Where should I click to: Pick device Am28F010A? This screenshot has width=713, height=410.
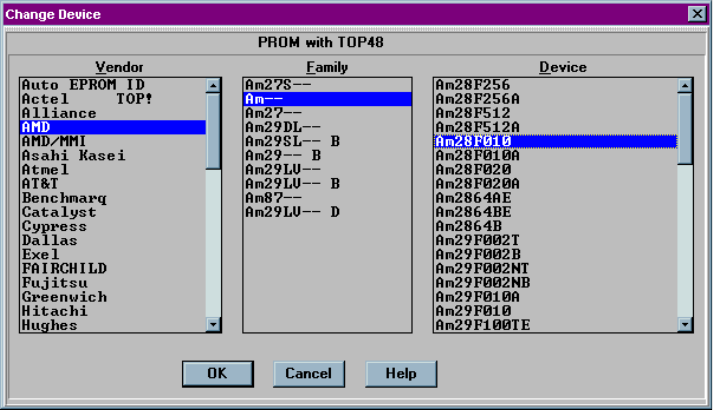(556, 155)
